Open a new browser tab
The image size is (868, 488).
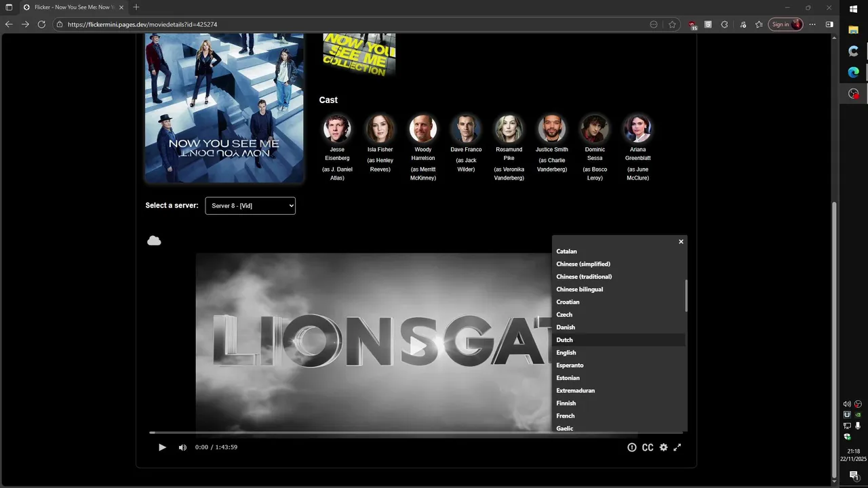pyautogui.click(x=136, y=7)
